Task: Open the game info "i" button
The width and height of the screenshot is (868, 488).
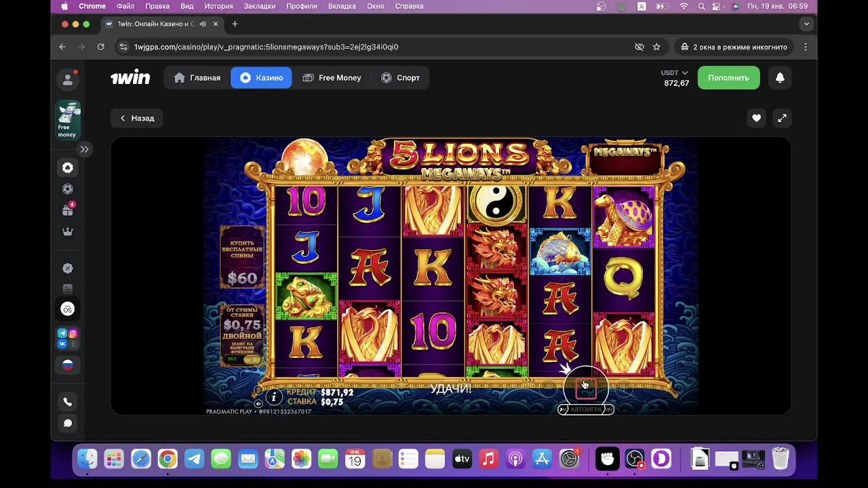Action: tap(274, 397)
